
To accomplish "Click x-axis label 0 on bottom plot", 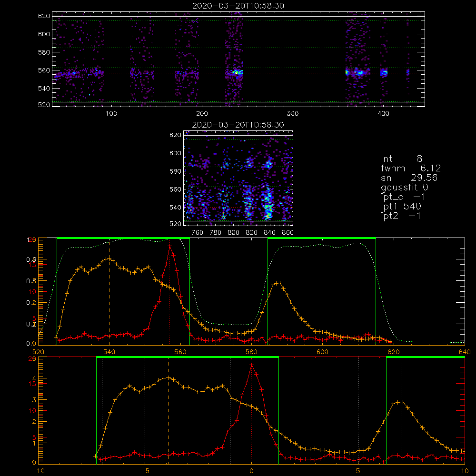I will click(251, 471).
